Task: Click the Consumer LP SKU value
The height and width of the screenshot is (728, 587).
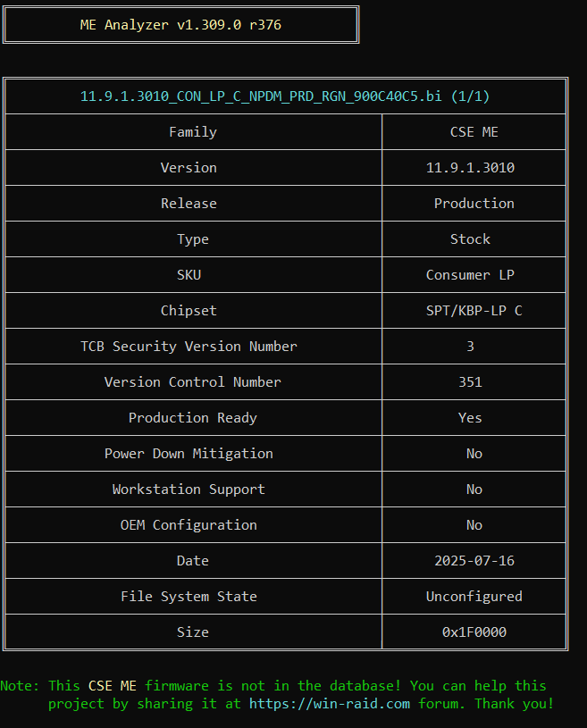Action: coord(470,275)
